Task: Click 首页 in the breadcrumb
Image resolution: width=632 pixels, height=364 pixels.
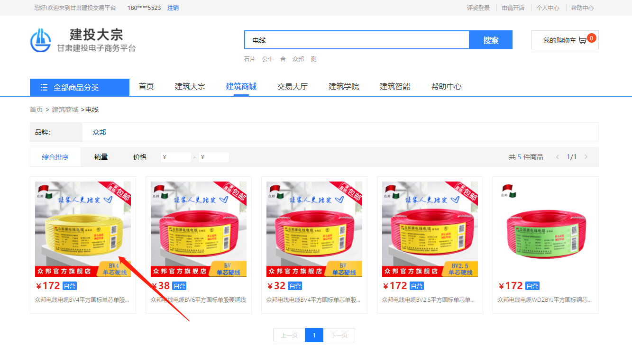Action: click(36, 109)
